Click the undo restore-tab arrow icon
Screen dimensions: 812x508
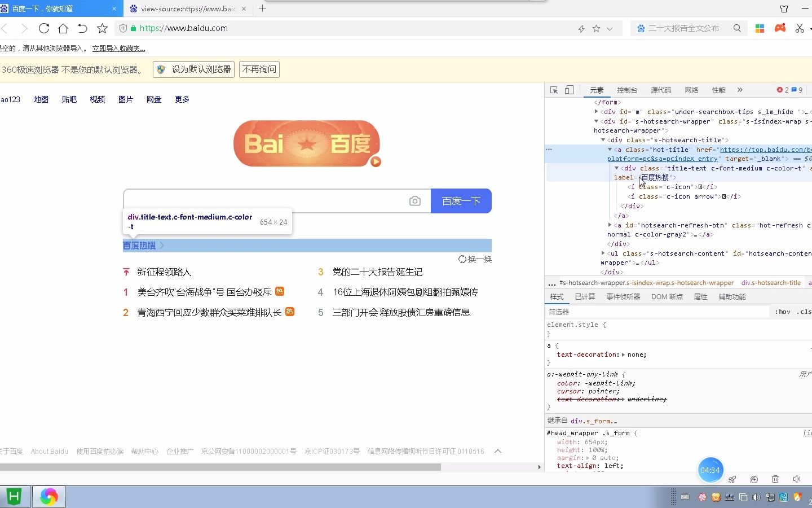[82, 28]
